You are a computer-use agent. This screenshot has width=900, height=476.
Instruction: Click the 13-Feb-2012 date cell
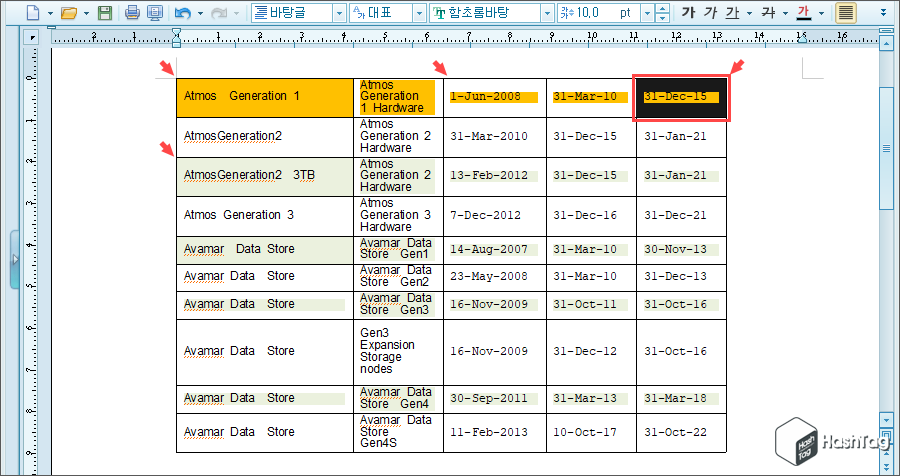coord(495,177)
